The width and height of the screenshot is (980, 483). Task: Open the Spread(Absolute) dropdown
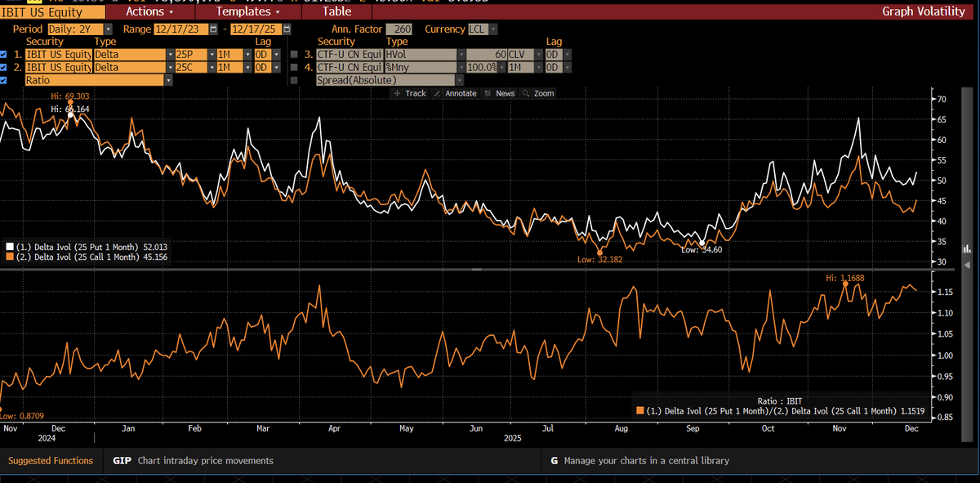point(459,80)
